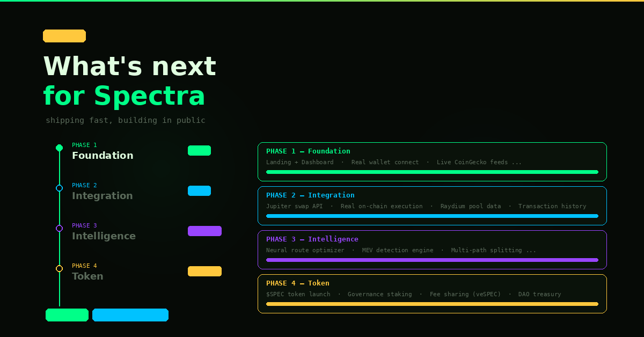The width and height of the screenshot is (644, 337).
Task: Click '$SPEC token launch' text
Action: click(298, 294)
